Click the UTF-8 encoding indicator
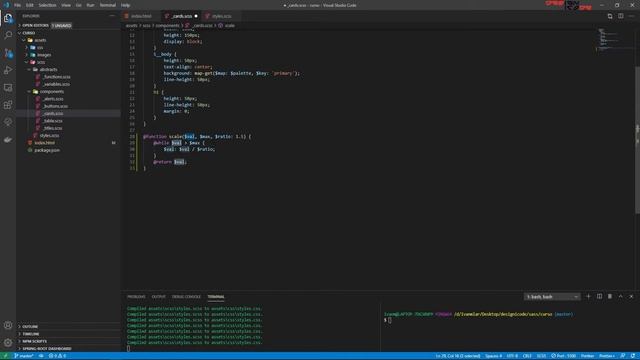Screen dimensions: 640x360 [x=512, y=356]
